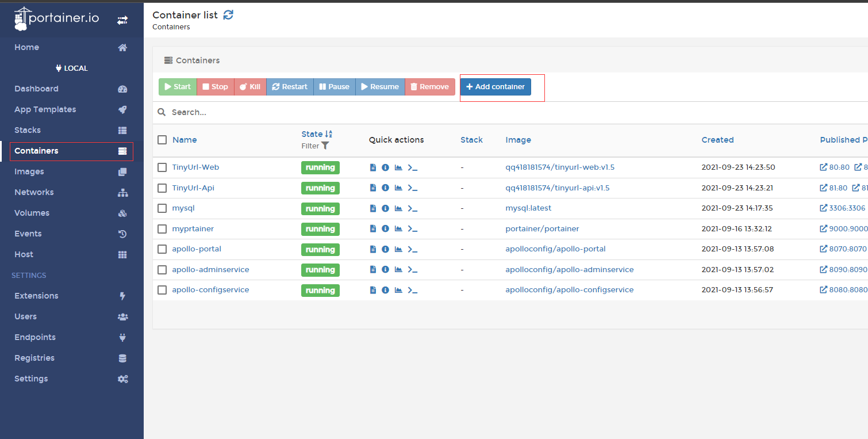The height and width of the screenshot is (439, 868).
Task: Open Images in sidebar
Action: pos(71,171)
